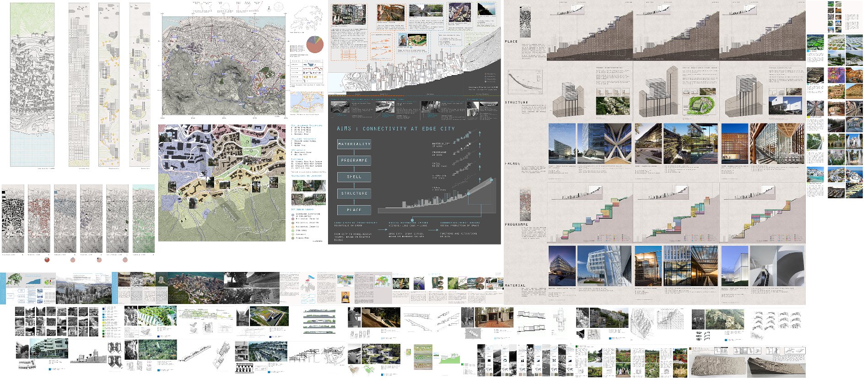Viewport: 868px width, 380px height.
Task: Select the MATERIALITY box in the aims flowchart
Action: click(x=354, y=144)
